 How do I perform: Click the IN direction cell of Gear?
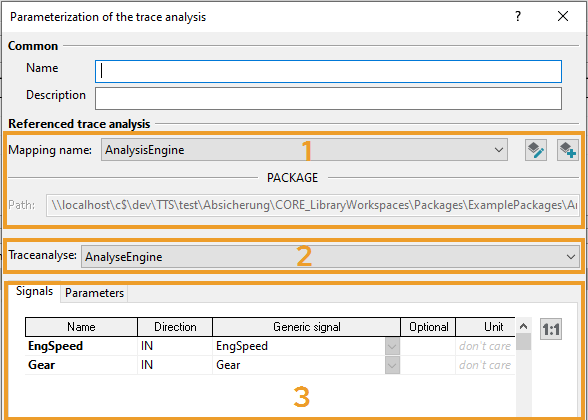(175, 365)
